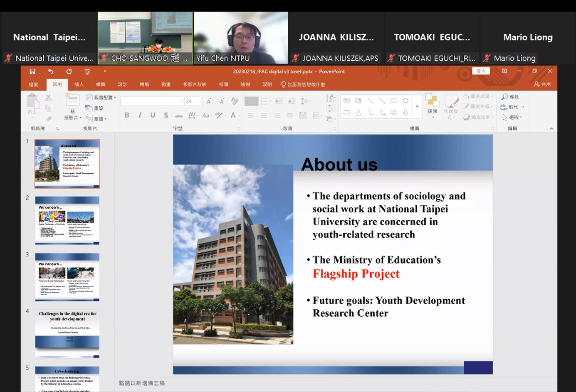Select the arrow line shape in the gallery
The image size is (576, 392).
click(x=382, y=101)
